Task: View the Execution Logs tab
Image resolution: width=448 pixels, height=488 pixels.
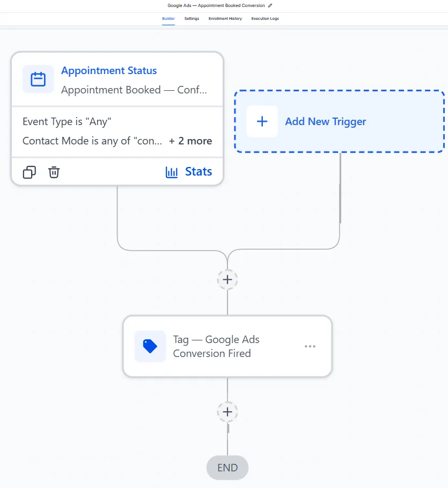Action: (x=265, y=19)
